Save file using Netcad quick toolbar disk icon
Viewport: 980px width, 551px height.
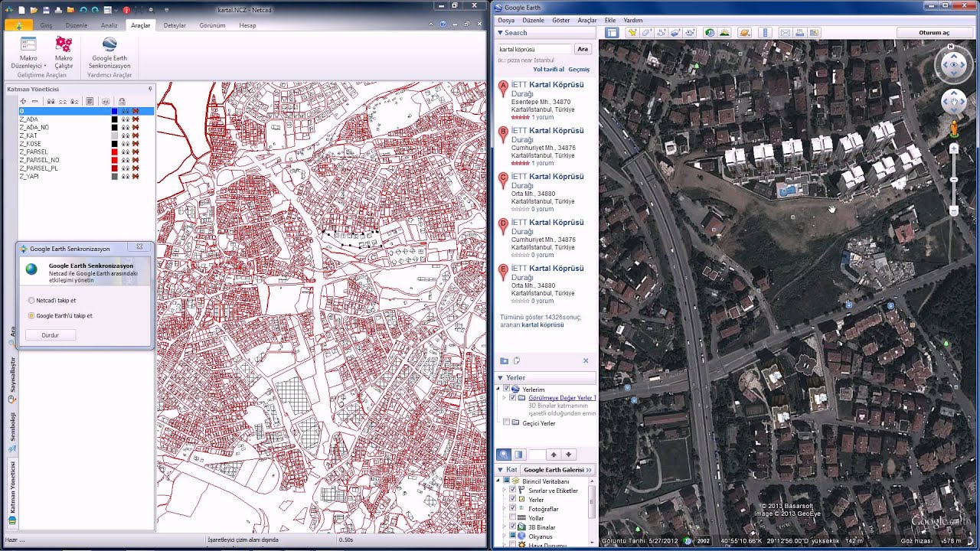(47, 10)
